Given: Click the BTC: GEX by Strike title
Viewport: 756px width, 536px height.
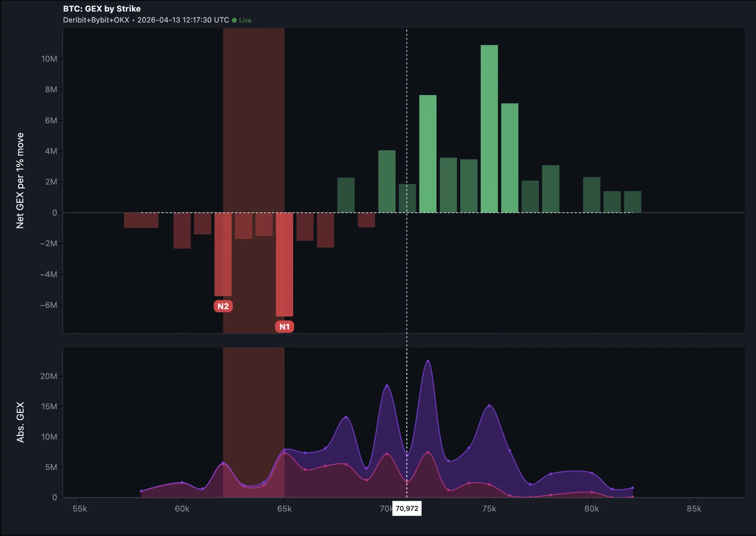Looking at the screenshot, I should (102, 9).
